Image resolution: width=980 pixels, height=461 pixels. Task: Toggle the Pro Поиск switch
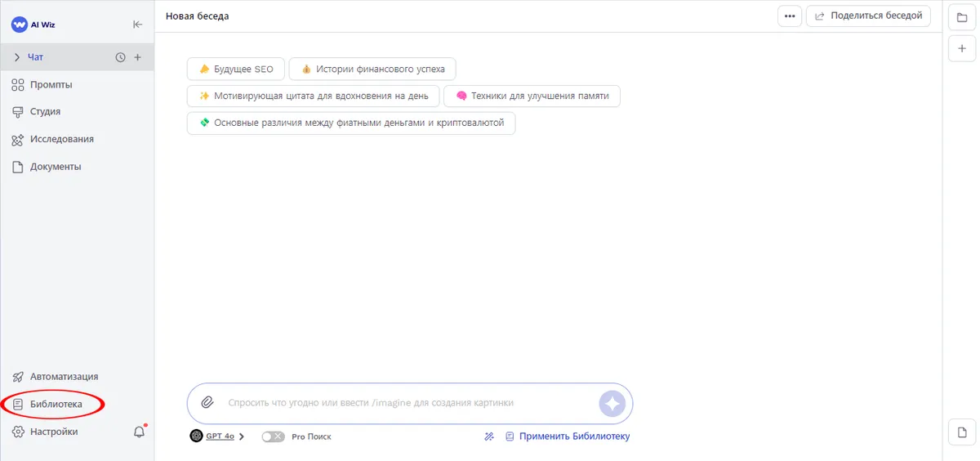click(x=273, y=436)
